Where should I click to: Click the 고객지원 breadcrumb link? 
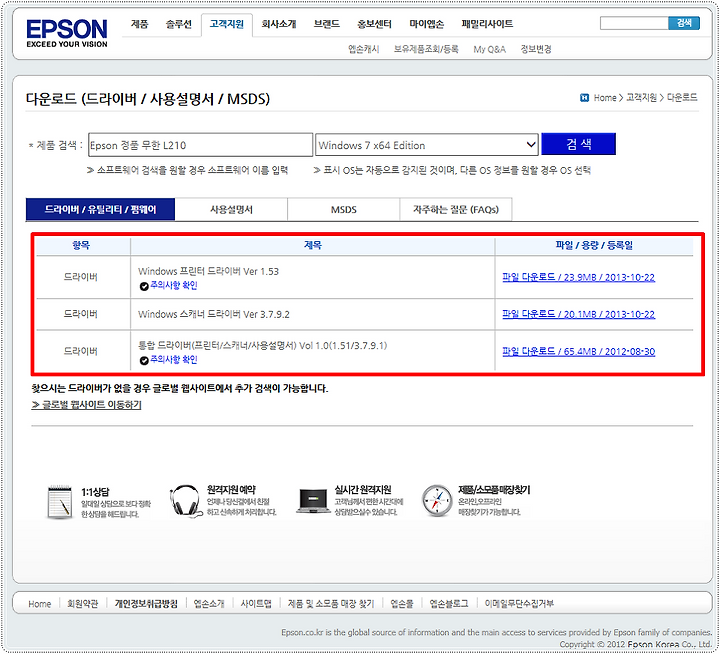pyautogui.click(x=641, y=98)
